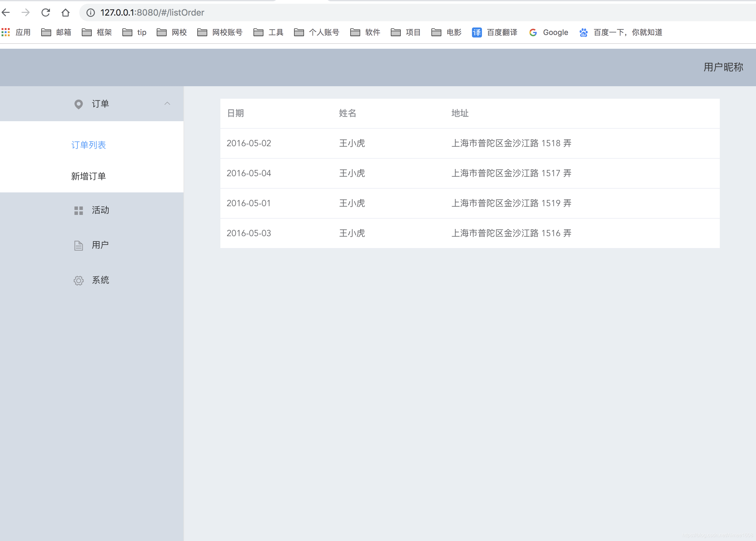The image size is (756, 541).
Task: Click the 活动 grid icon in sidebar
Action: [x=79, y=211]
